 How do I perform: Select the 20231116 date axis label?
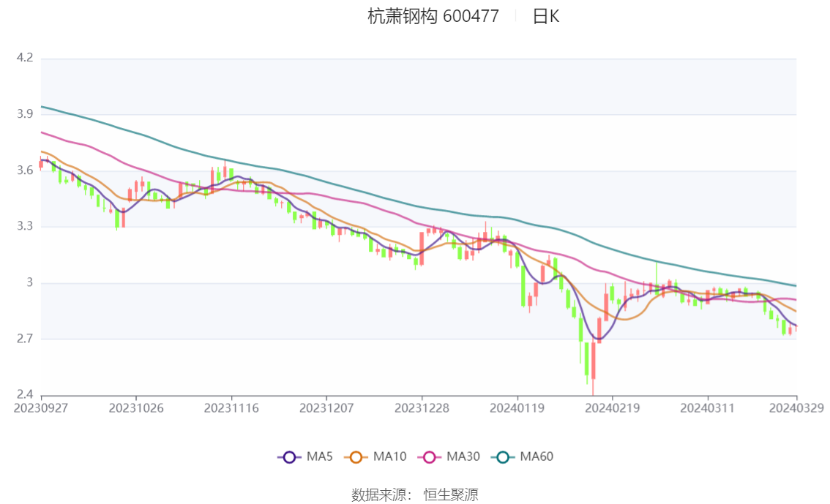[x=231, y=407]
